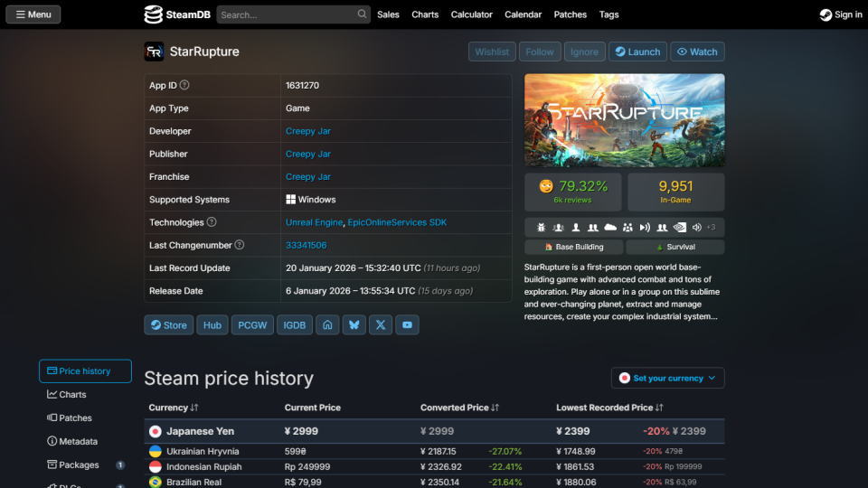The width and height of the screenshot is (868, 488).
Task: Open the YouTube channel icon link
Action: click(x=408, y=325)
